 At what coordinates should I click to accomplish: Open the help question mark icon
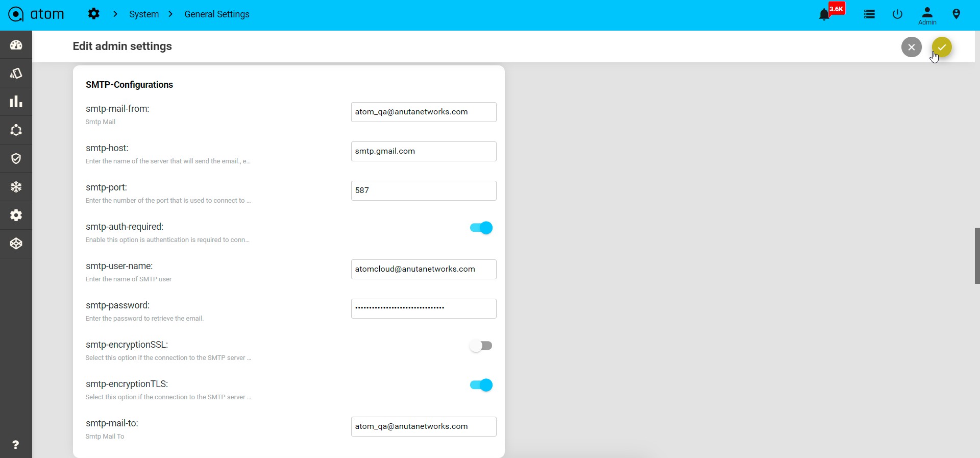coord(16,445)
